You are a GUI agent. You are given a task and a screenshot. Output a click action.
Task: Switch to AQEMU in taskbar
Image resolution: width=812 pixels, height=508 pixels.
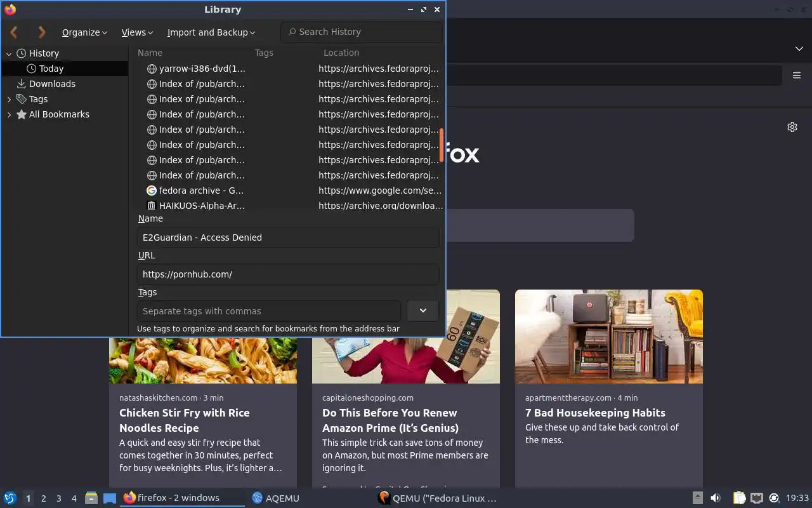(276, 498)
